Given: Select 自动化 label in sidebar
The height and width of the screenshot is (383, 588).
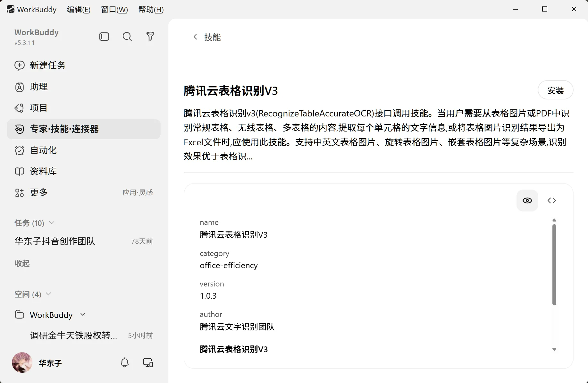Looking at the screenshot, I should pyautogui.click(x=43, y=150).
